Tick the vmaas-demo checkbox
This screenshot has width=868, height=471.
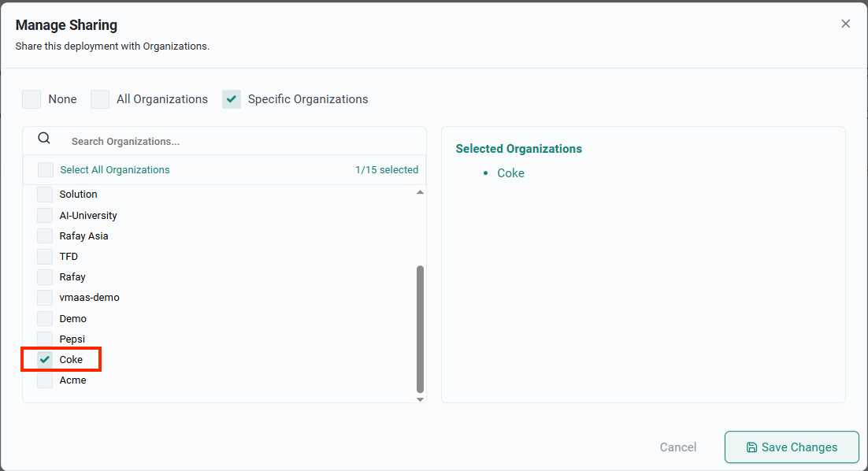coord(45,298)
